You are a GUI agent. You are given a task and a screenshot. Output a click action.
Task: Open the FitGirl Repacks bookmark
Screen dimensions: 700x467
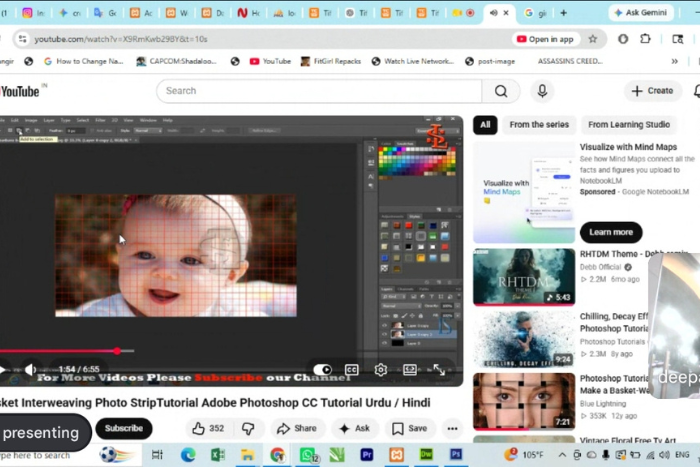click(331, 61)
